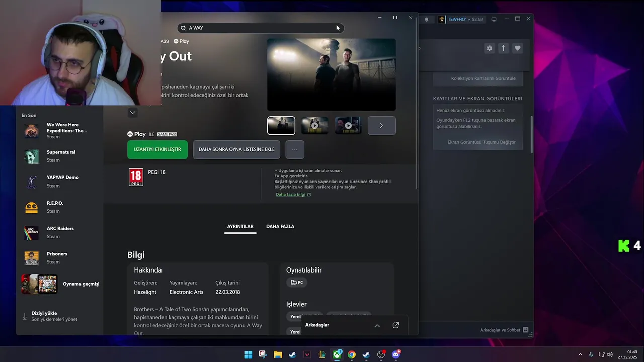Click Hazelight developer name
The width and height of the screenshot is (644, 362).
click(x=145, y=292)
